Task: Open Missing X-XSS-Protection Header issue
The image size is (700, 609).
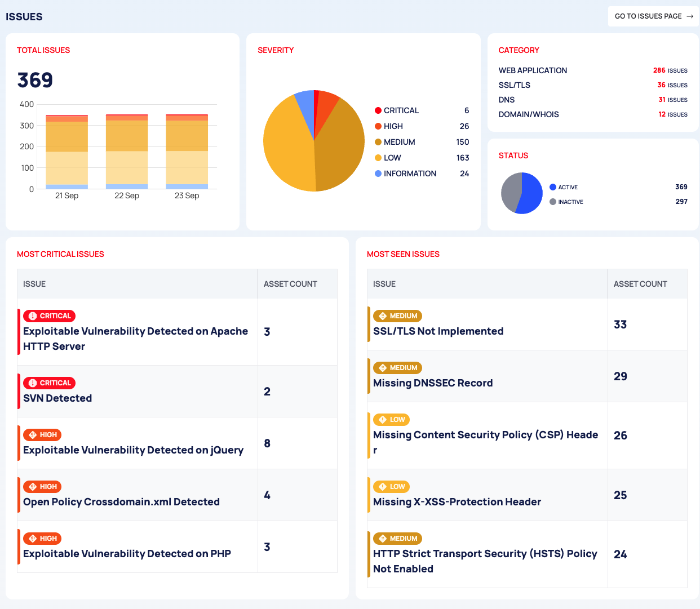Action: 457,502
